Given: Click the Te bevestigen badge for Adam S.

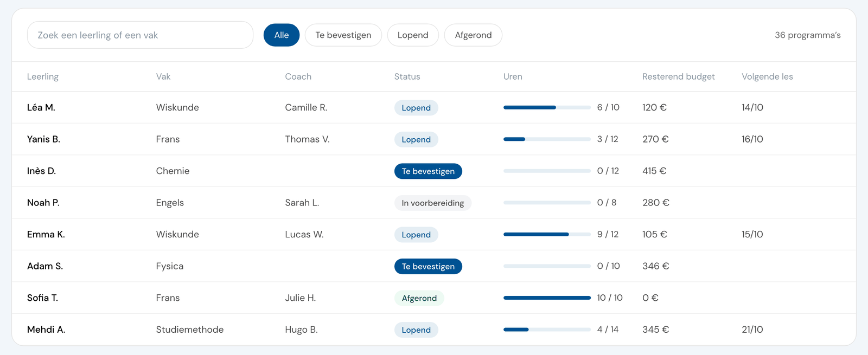Looking at the screenshot, I should click(x=428, y=267).
